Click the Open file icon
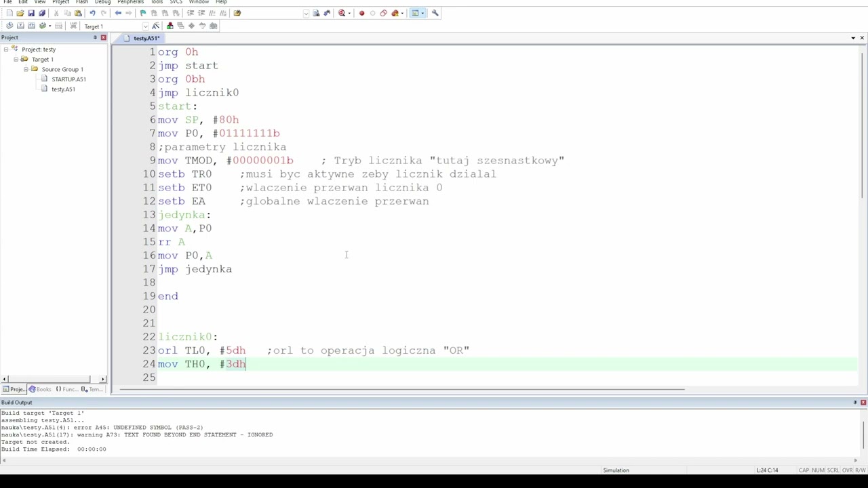The image size is (868, 488). (x=20, y=13)
